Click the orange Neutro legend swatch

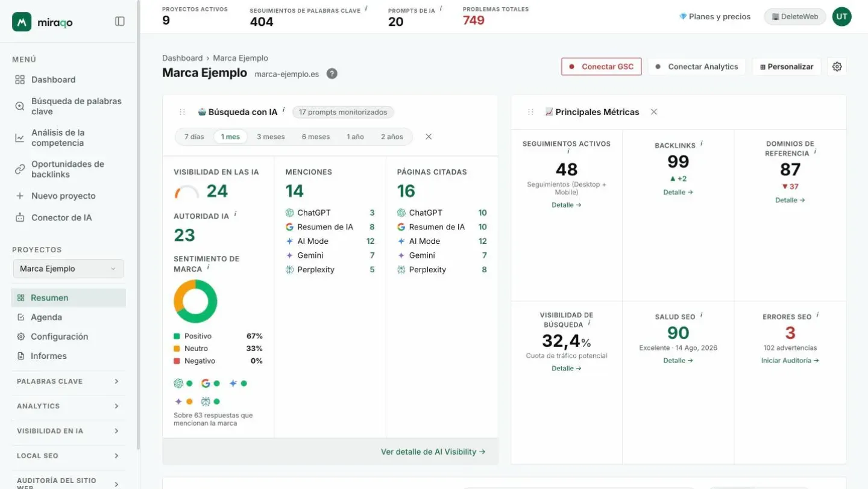coord(177,349)
